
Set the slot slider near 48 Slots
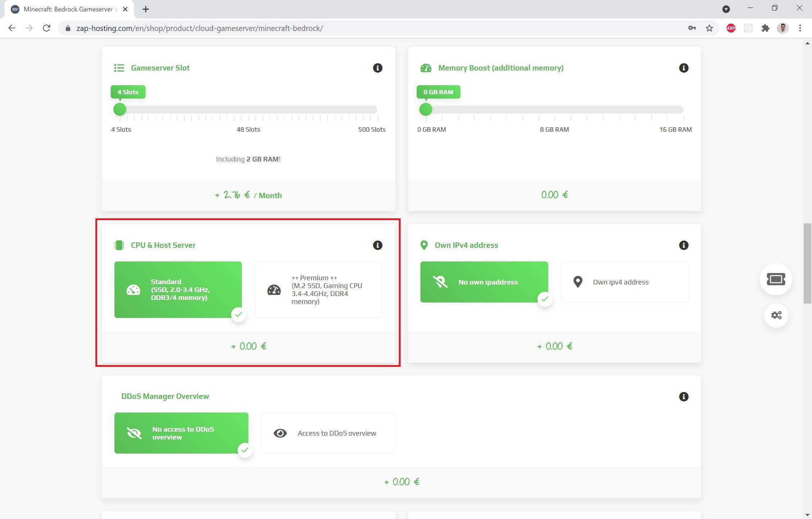coord(248,110)
